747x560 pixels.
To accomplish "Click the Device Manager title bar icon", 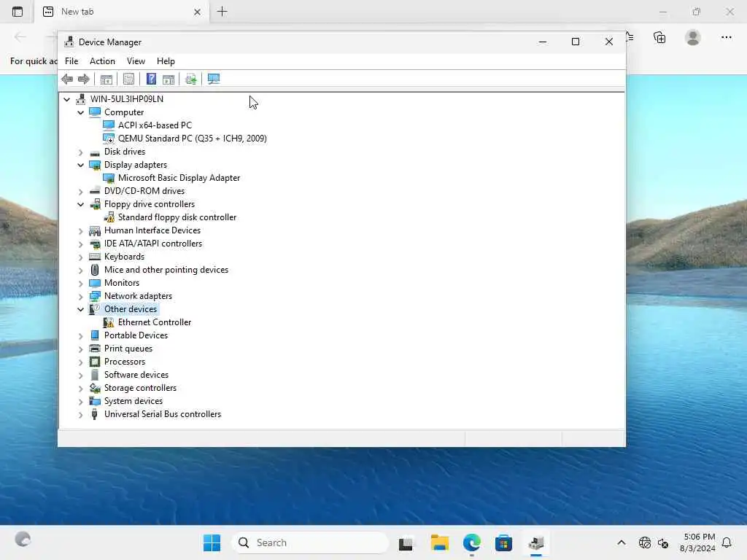I will (69, 42).
